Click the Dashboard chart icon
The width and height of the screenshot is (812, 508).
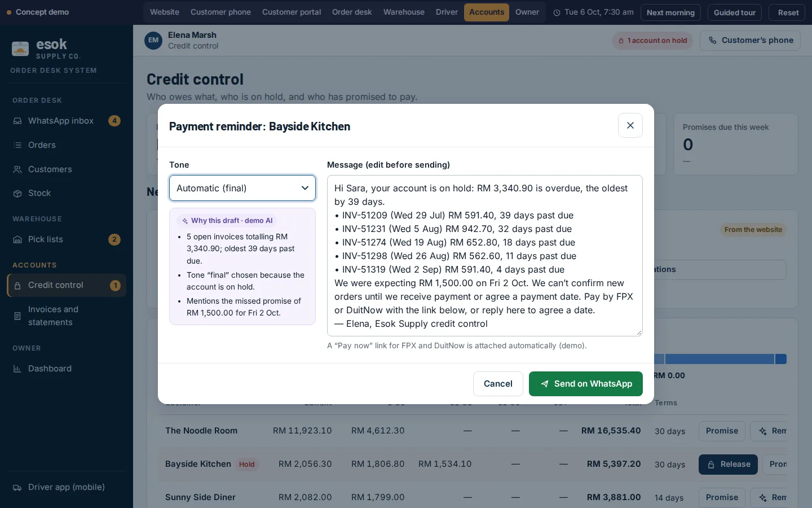point(17,369)
